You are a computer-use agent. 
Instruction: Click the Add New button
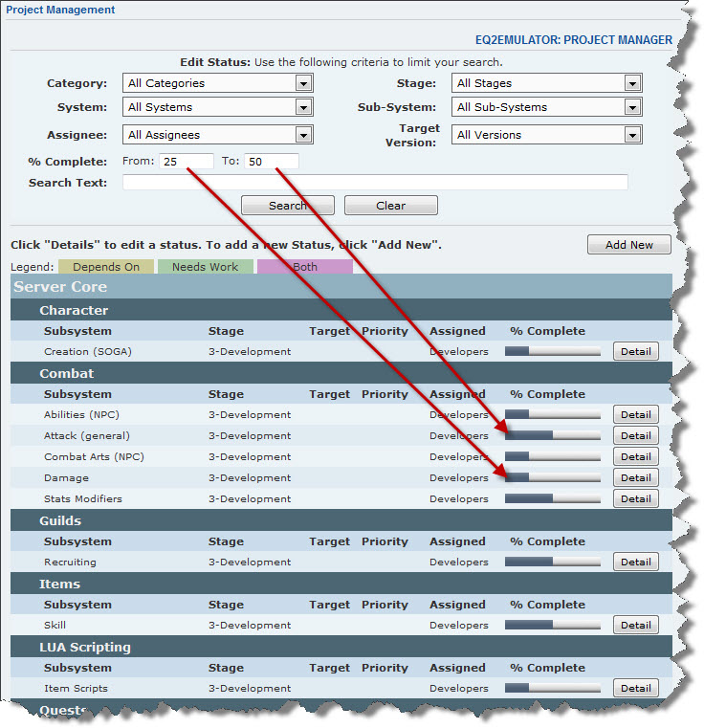click(x=628, y=245)
